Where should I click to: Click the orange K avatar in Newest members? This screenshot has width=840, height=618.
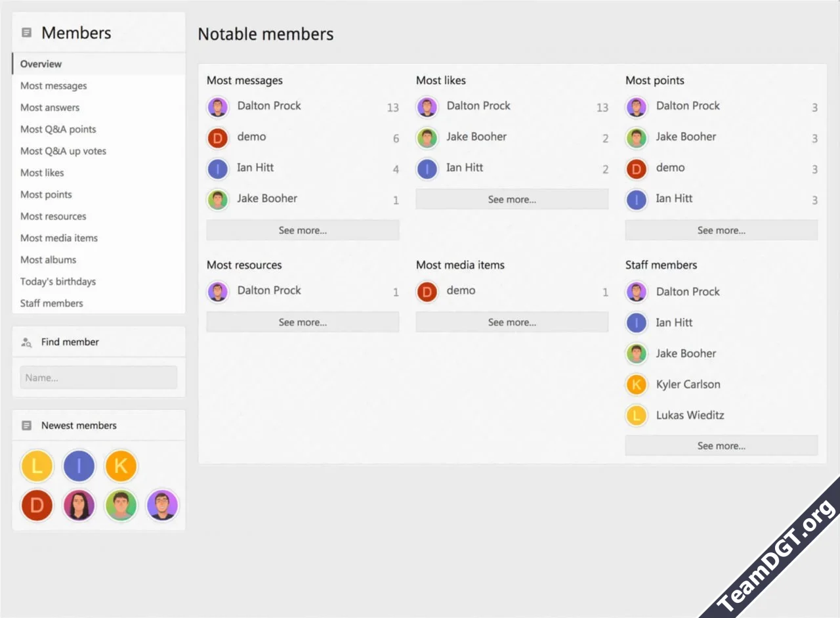pos(121,466)
